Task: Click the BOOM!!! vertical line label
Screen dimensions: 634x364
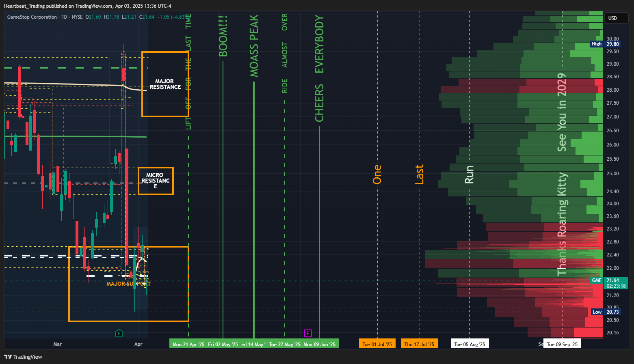Action: tap(223, 37)
